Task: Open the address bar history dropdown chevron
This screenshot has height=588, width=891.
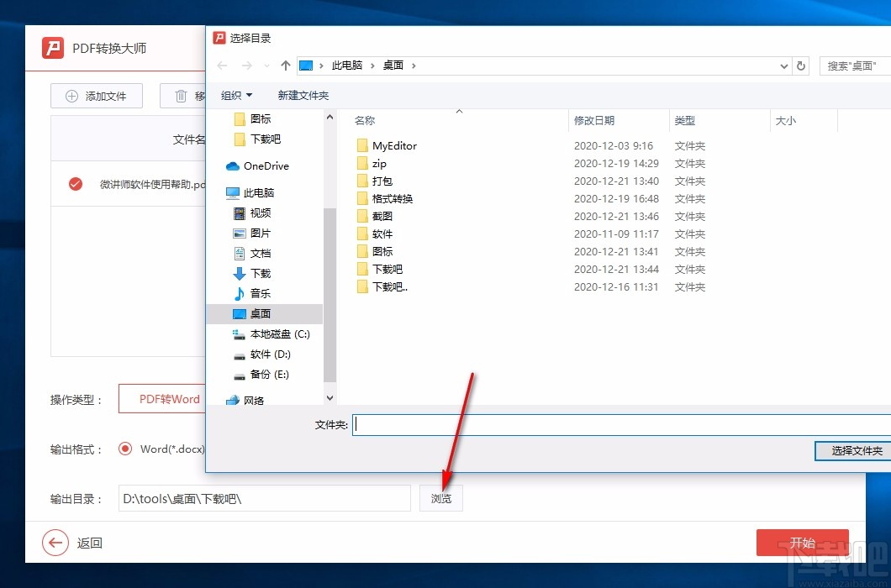Action: (x=783, y=65)
